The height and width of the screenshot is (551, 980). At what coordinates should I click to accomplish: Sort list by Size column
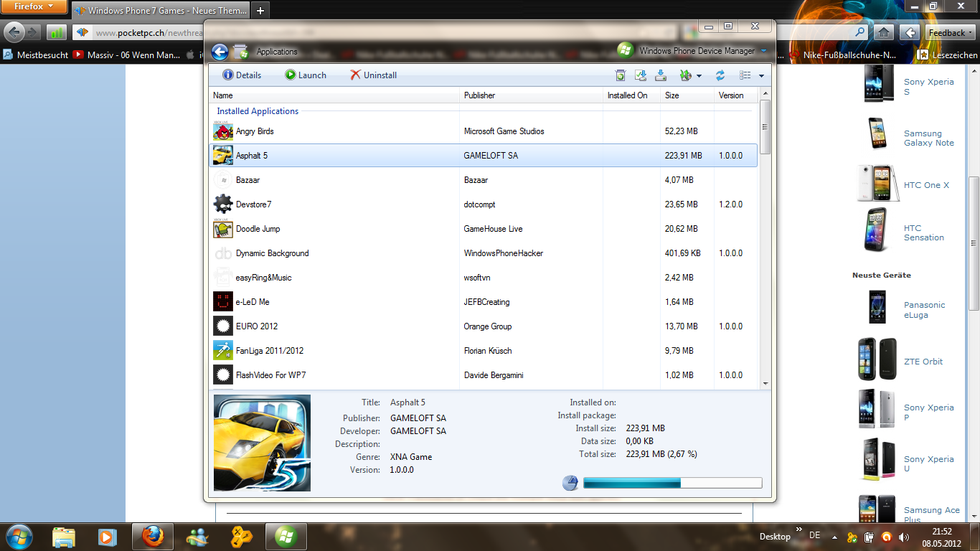point(687,95)
